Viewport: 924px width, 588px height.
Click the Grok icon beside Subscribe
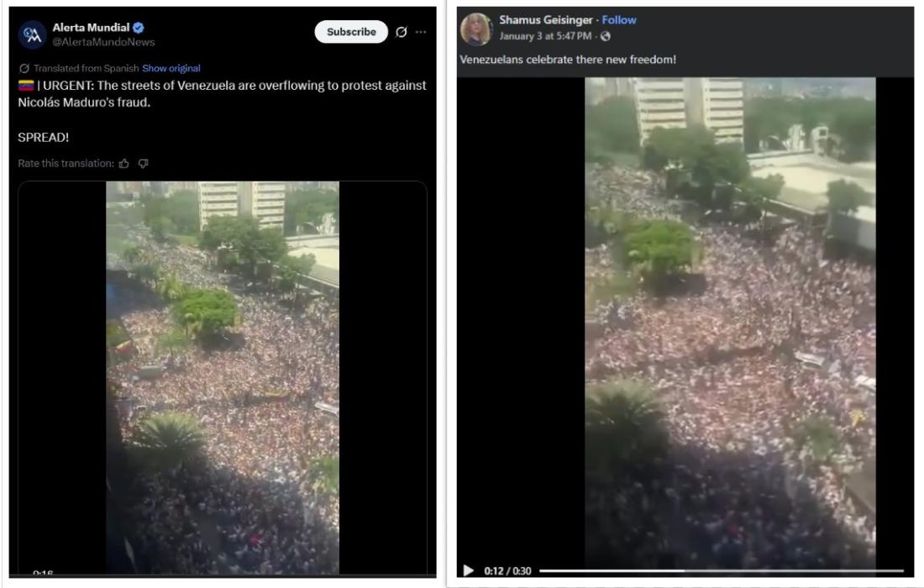pos(402,32)
